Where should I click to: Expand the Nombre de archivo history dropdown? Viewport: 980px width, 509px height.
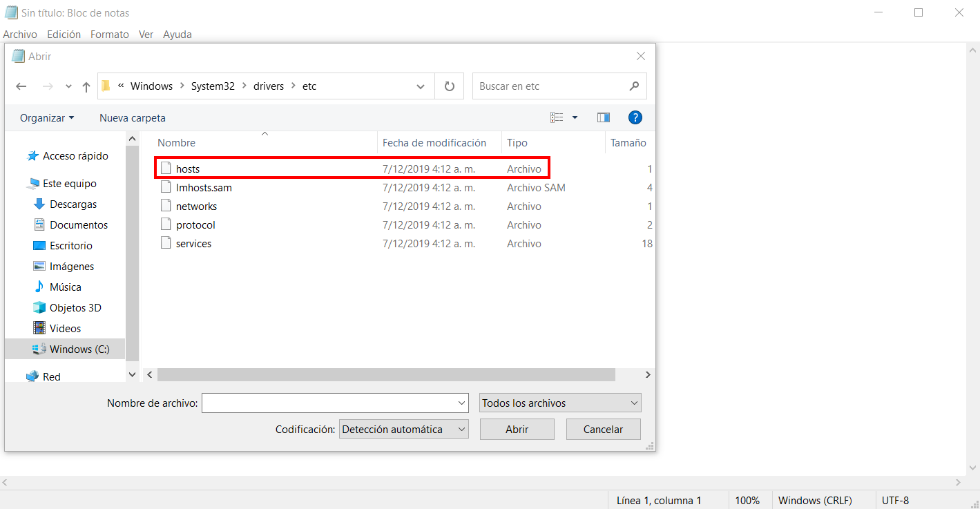461,403
